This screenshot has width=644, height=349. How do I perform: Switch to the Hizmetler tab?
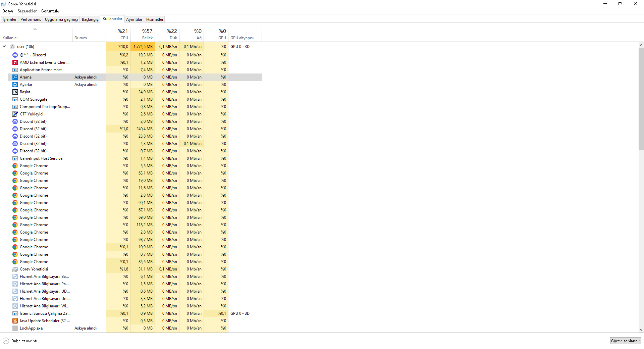pos(155,19)
